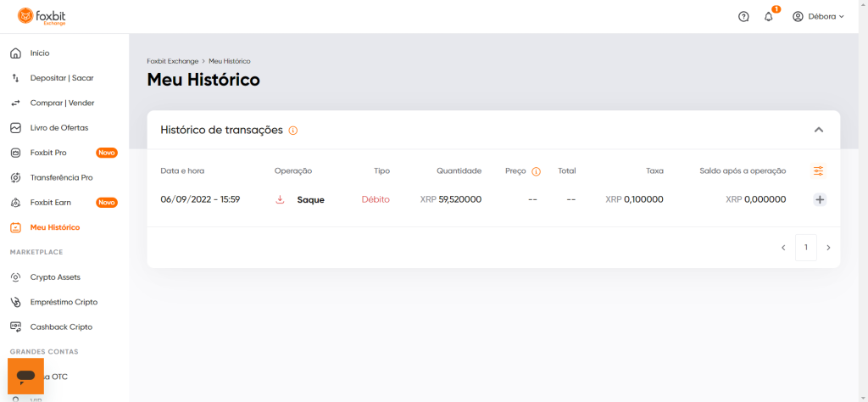The width and height of the screenshot is (868, 402).
Task: Click the Crypto Assets icon
Action: [x=15, y=277]
